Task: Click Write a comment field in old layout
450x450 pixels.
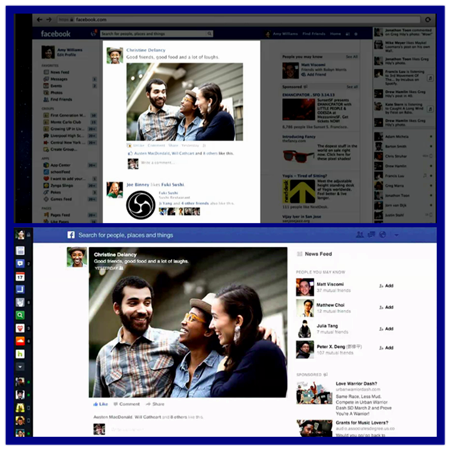Action: point(157,163)
